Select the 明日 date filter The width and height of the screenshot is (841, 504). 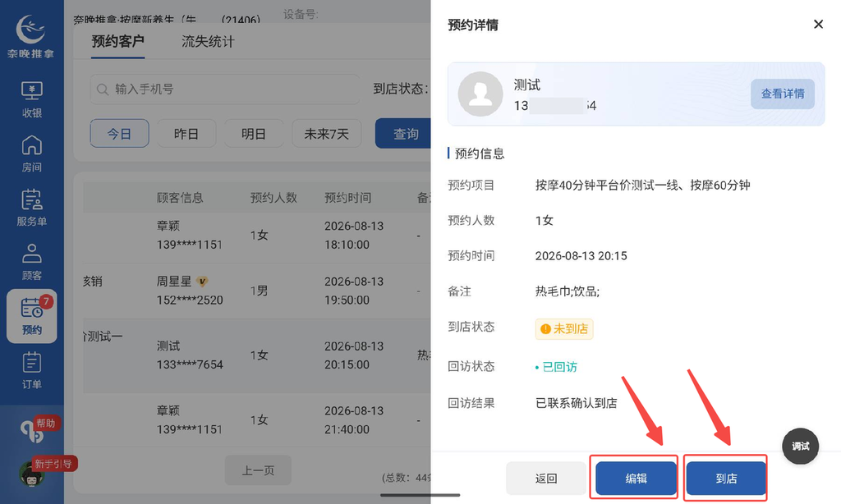[254, 134]
